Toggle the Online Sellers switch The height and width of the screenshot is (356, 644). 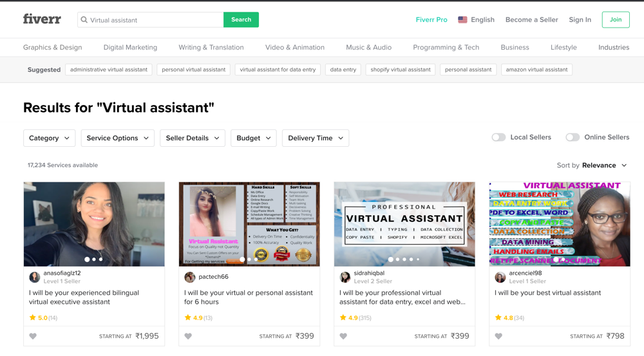pyautogui.click(x=573, y=138)
